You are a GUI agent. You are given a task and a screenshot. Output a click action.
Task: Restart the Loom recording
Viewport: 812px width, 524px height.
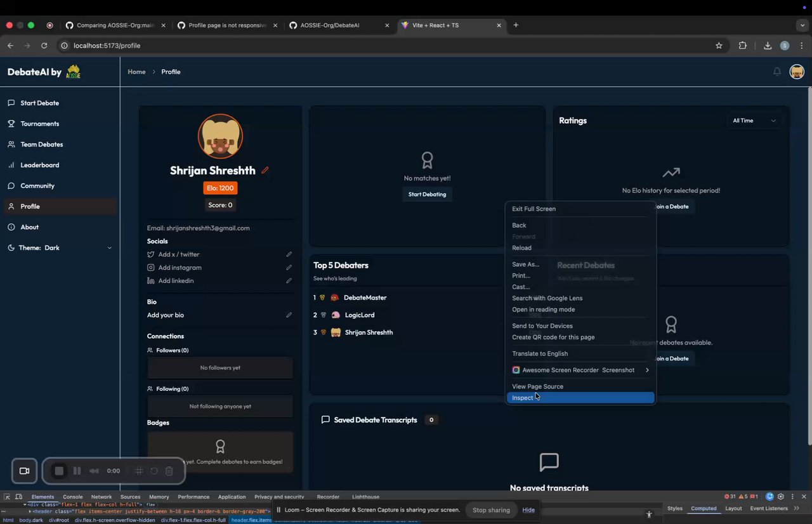pos(154,471)
